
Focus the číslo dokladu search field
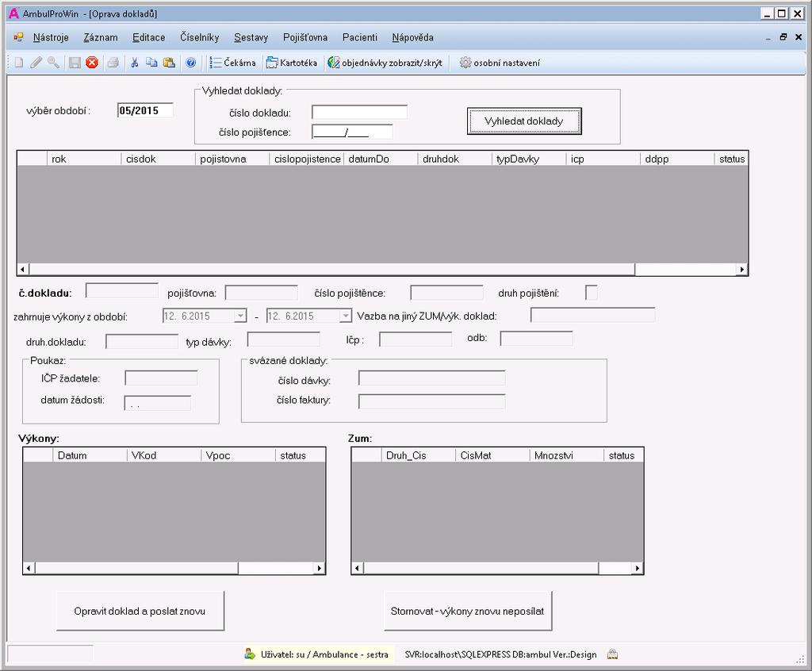click(359, 112)
